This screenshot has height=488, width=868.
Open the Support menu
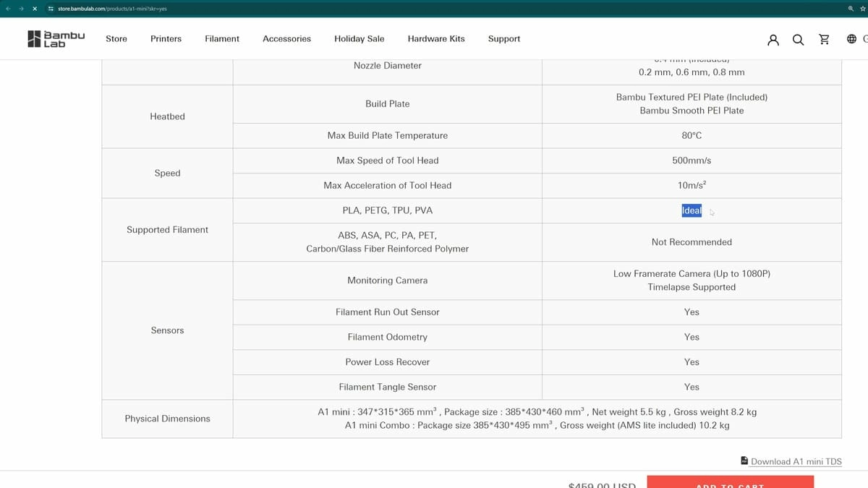point(504,39)
